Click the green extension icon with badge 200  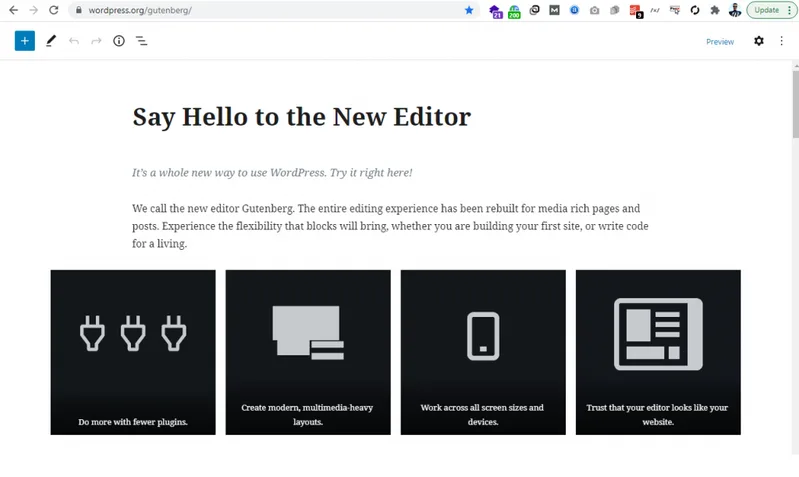click(x=514, y=11)
